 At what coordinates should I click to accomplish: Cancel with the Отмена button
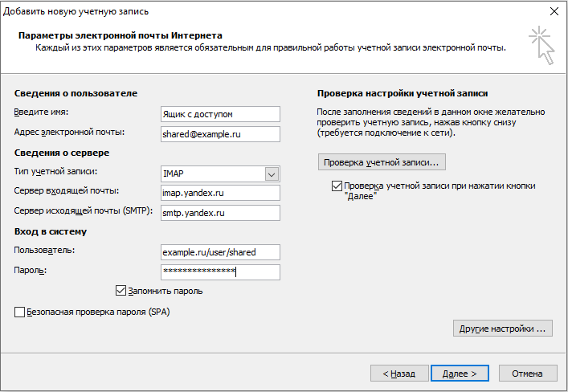(x=528, y=374)
